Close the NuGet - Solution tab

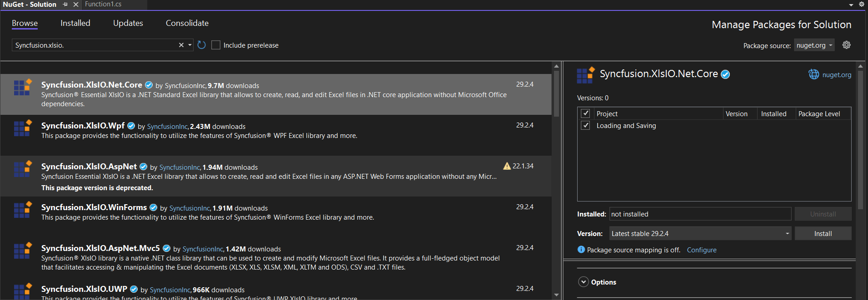point(76,4)
